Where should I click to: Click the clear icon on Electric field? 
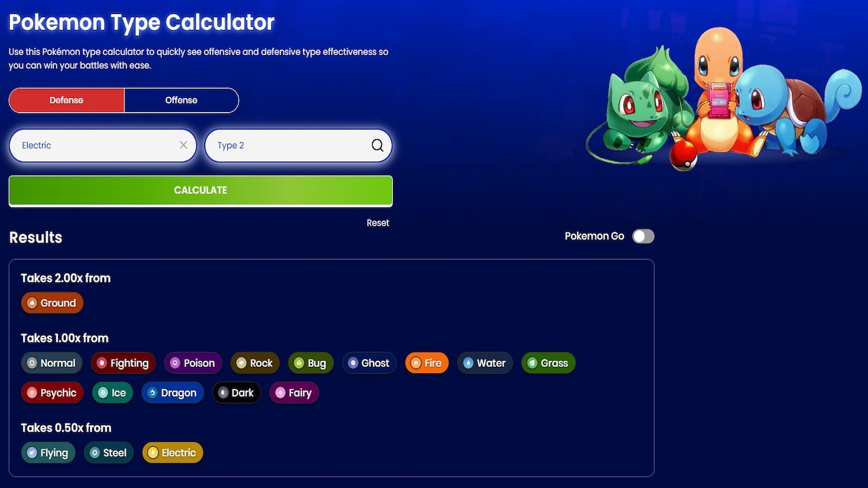click(183, 145)
